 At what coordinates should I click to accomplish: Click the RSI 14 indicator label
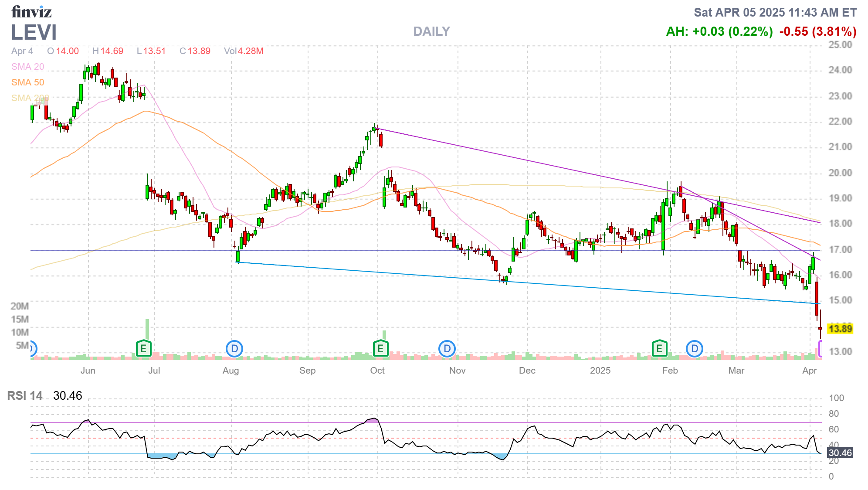(x=25, y=396)
